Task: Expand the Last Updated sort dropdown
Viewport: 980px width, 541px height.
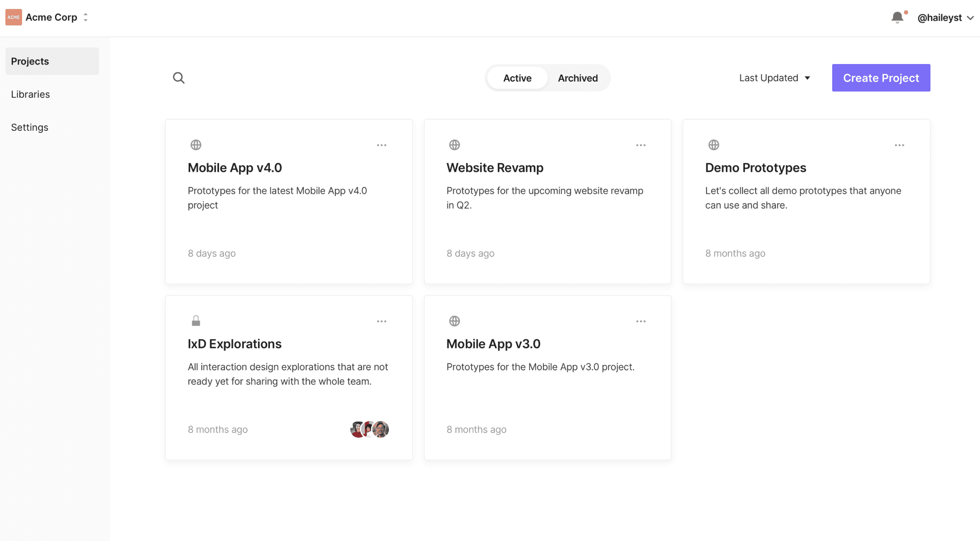Action: pyautogui.click(x=775, y=78)
